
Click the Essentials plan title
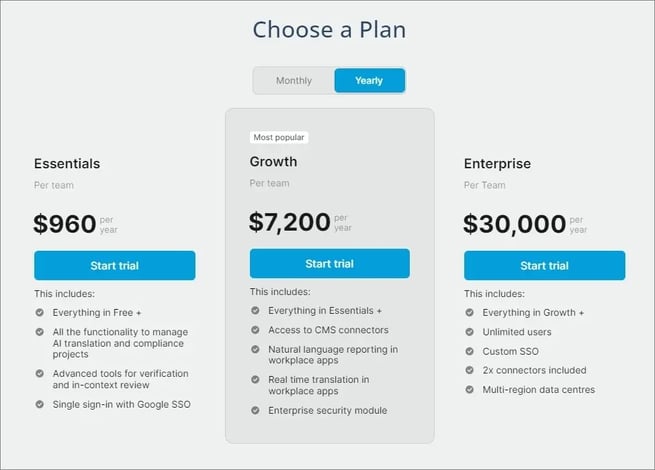pos(67,163)
